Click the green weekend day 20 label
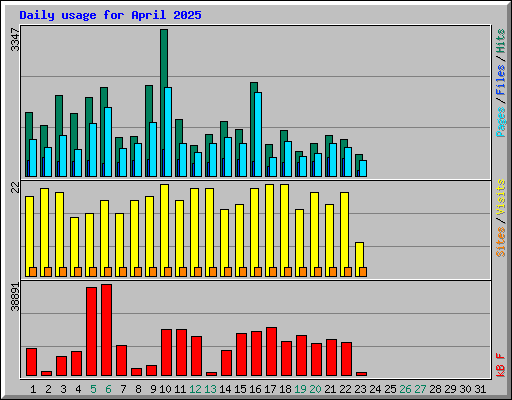Image resolution: width=512 pixels, height=400 pixels. click(315, 389)
